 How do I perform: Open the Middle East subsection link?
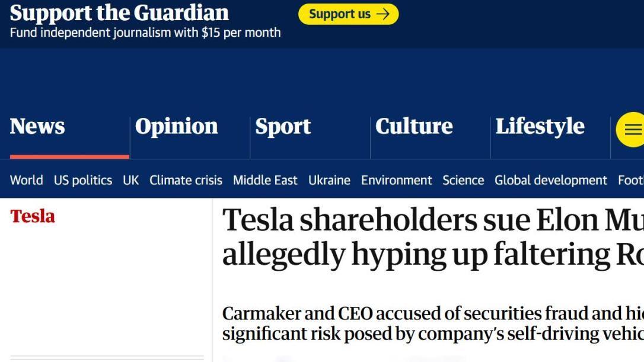tap(265, 180)
